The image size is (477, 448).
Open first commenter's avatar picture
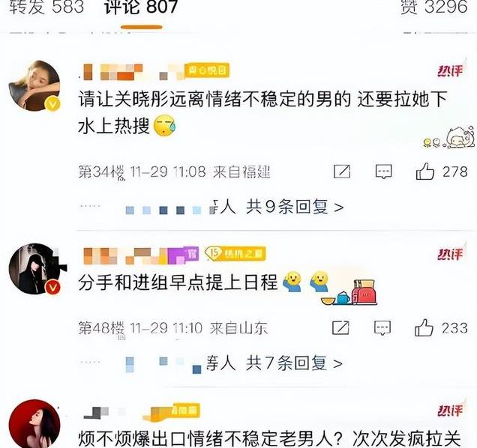[34, 85]
